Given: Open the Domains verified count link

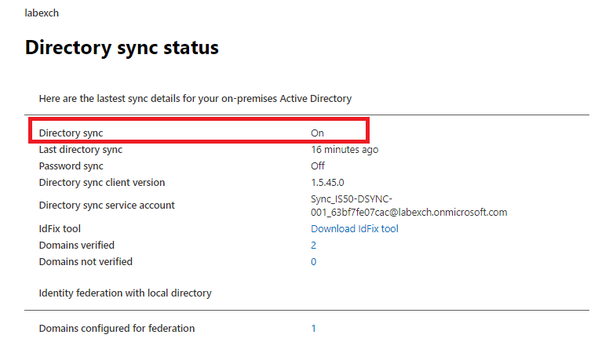Looking at the screenshot, I should pos(314,246).
